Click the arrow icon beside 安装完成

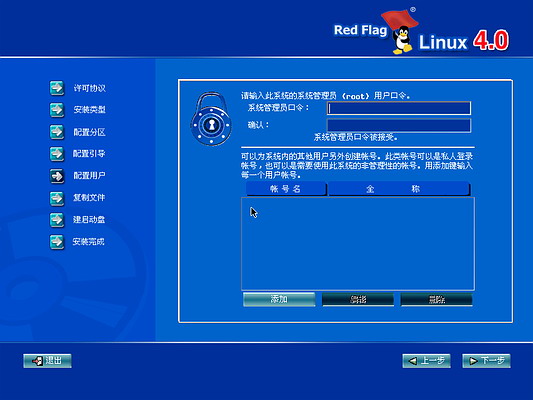[57, 242]
